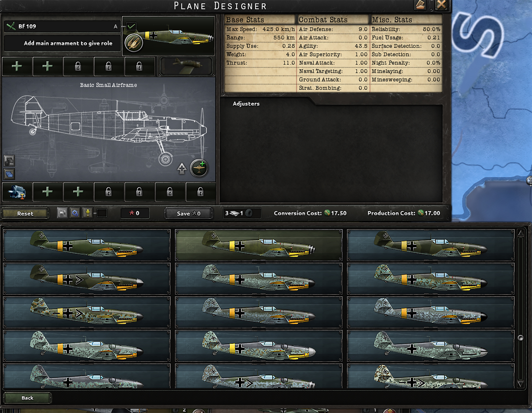Screen dimensions: 532x413
Task: Click the stacked papers icon in the title bar
Action: (x=420, y=5)
